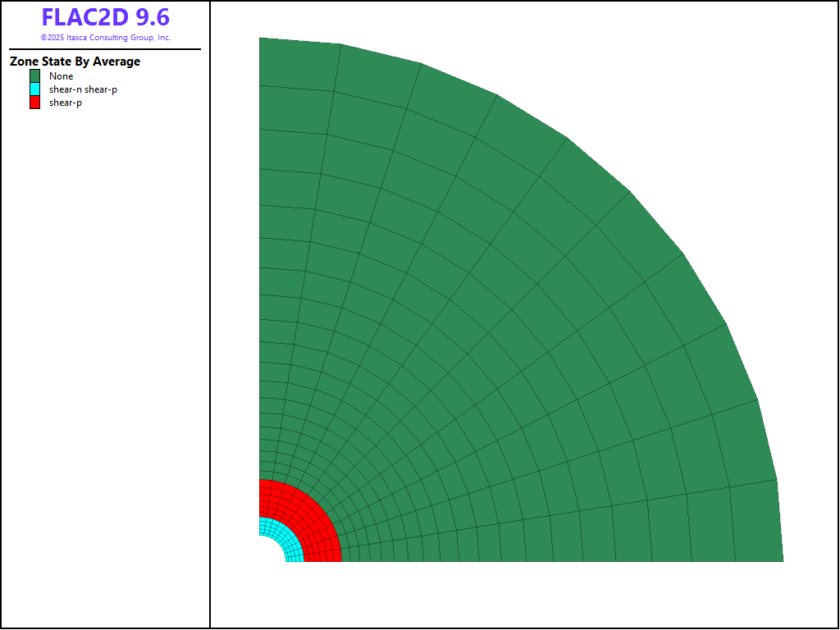Select the "None" legend label
This screenshot has width=840, height=630.
tap(61, 76)
